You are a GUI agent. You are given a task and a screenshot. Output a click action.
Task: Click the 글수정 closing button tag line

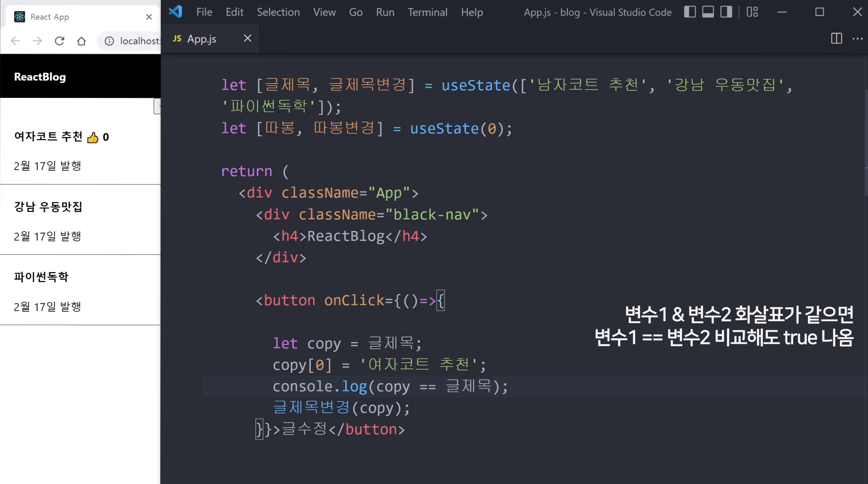pos(330,430)
